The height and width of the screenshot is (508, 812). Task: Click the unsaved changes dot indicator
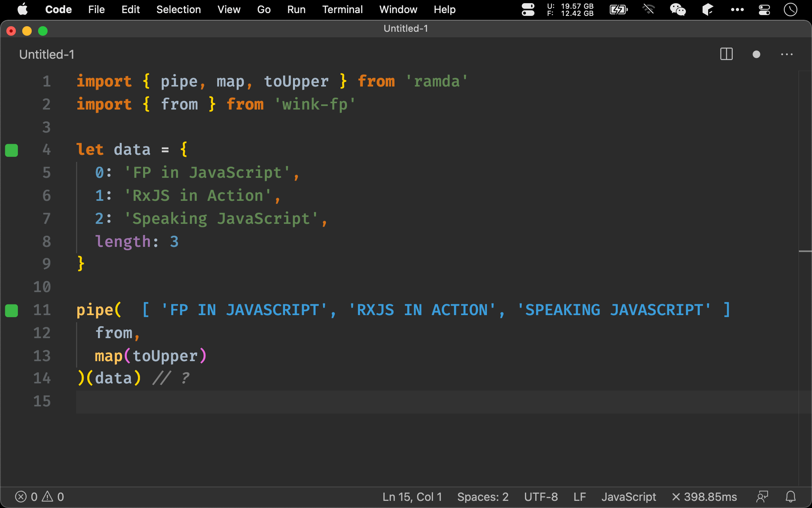pyautogui.click(x=756, y=54)
